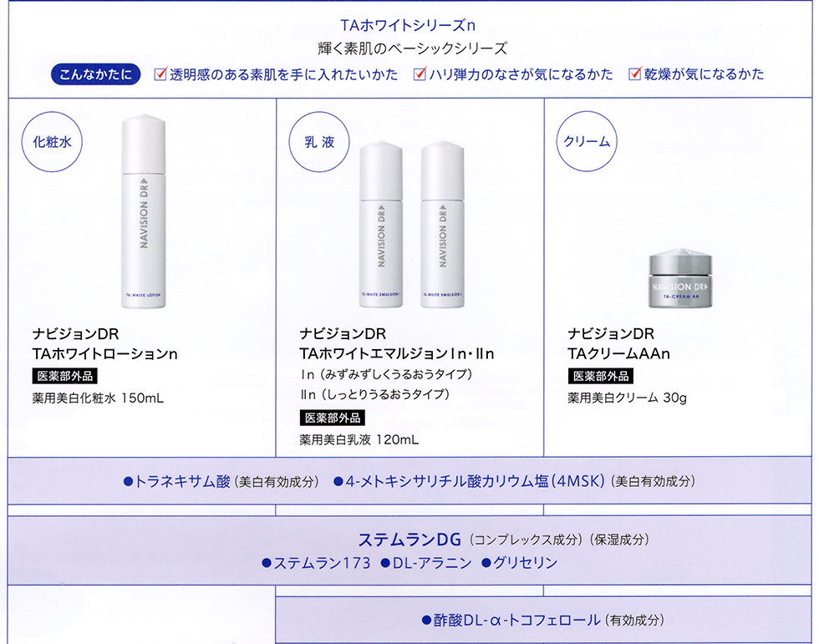Click the こんなかたに blue pill label
819x644 pixels.
coord(95,74)
